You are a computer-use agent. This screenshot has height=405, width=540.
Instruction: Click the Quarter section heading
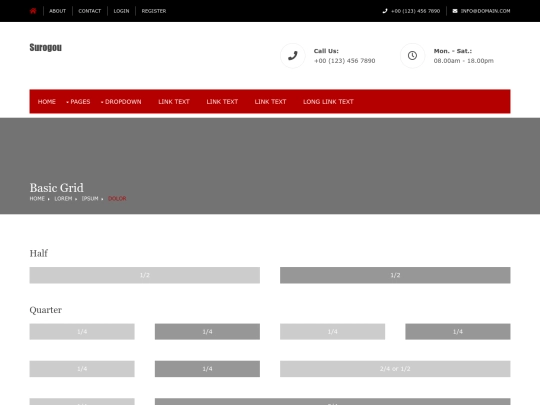tap(45, 310)
